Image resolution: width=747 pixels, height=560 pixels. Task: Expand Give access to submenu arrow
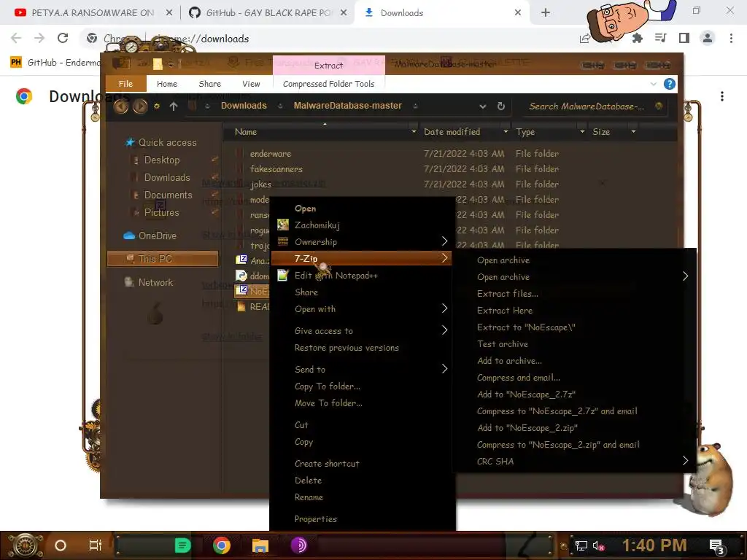[x=444, y=330]
